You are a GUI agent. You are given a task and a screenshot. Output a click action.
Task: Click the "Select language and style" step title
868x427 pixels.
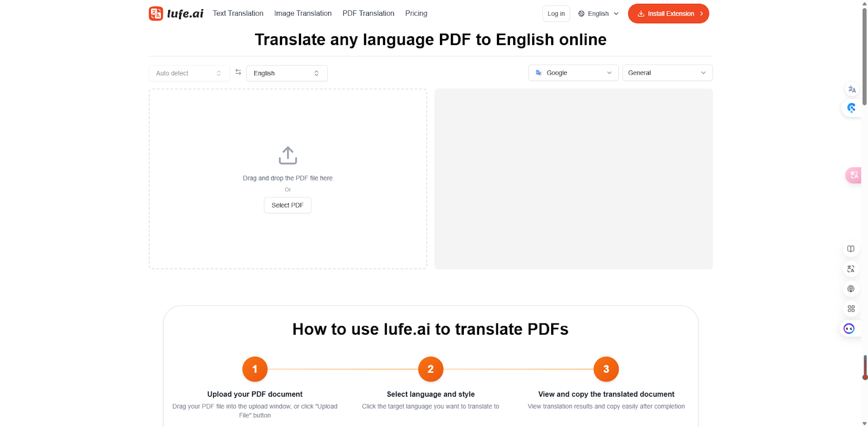coord(431,394)
